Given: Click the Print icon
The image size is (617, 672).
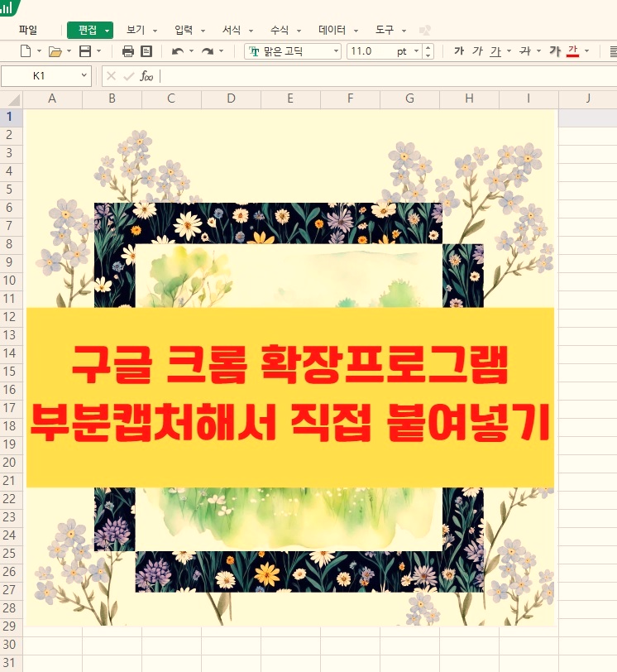Looking at the screenshot, I should 128,51.
